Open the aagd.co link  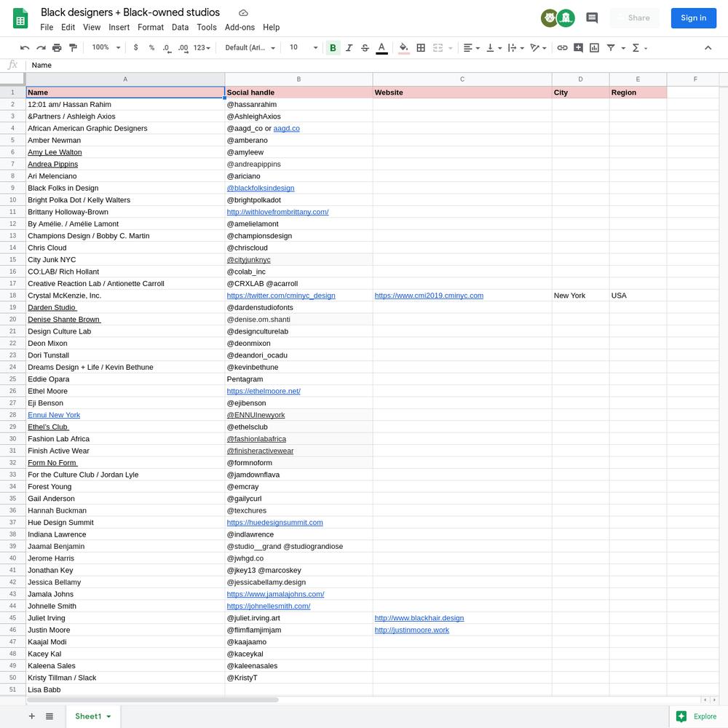click(286, 128)
